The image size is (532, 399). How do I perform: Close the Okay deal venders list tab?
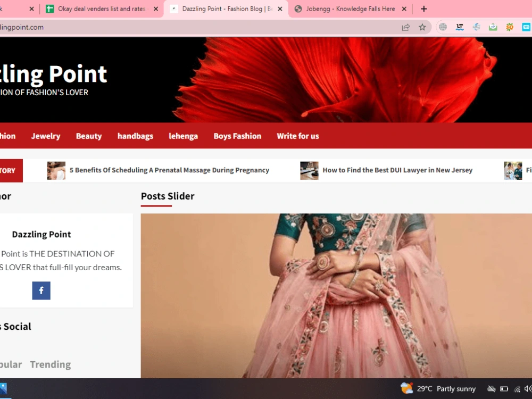click(156, 9)
